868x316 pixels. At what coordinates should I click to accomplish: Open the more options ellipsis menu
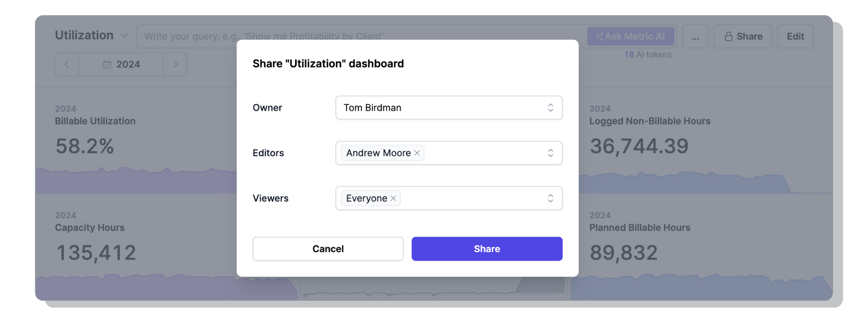click(695, 37)
